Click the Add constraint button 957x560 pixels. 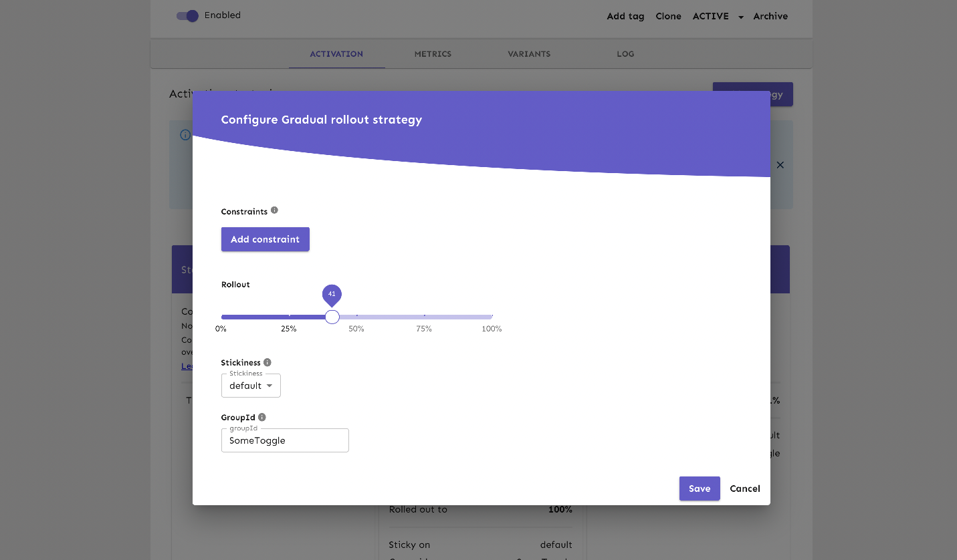(265, 239)
